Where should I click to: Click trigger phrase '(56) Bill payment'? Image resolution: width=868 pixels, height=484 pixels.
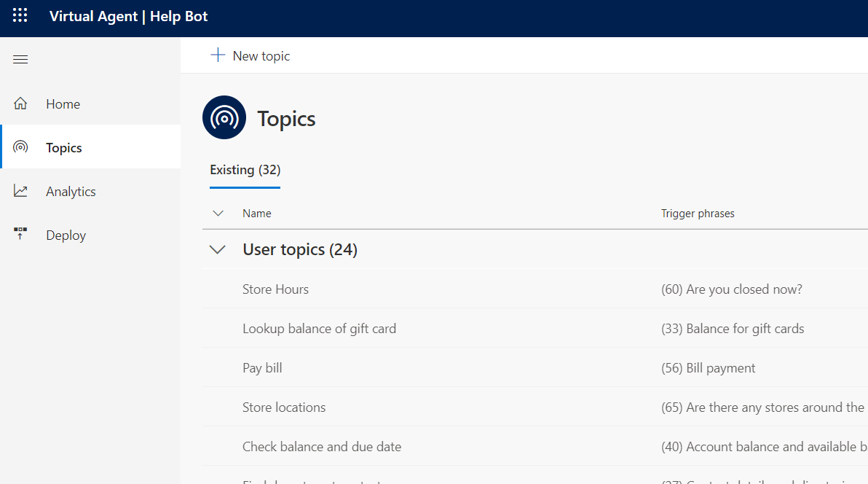(x=708, y=368)
